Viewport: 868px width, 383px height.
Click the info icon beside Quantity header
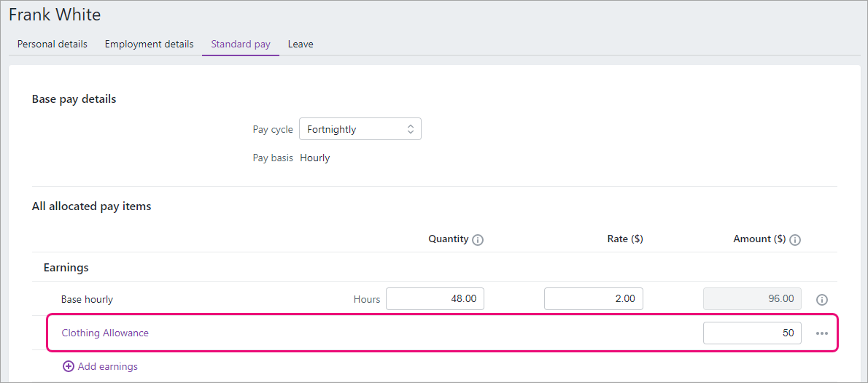coord(478,240)
